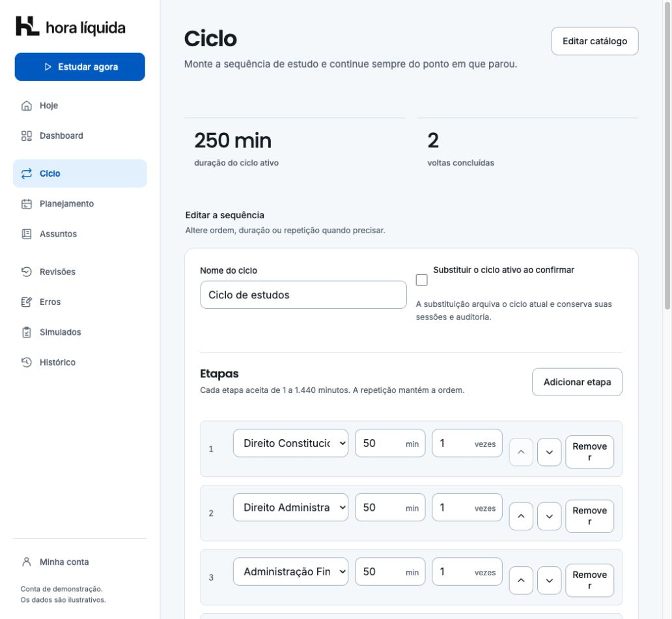672x619 pixels.
Task: Move step 2 Direito Administrativo up
Action: [x=521, y=516]
